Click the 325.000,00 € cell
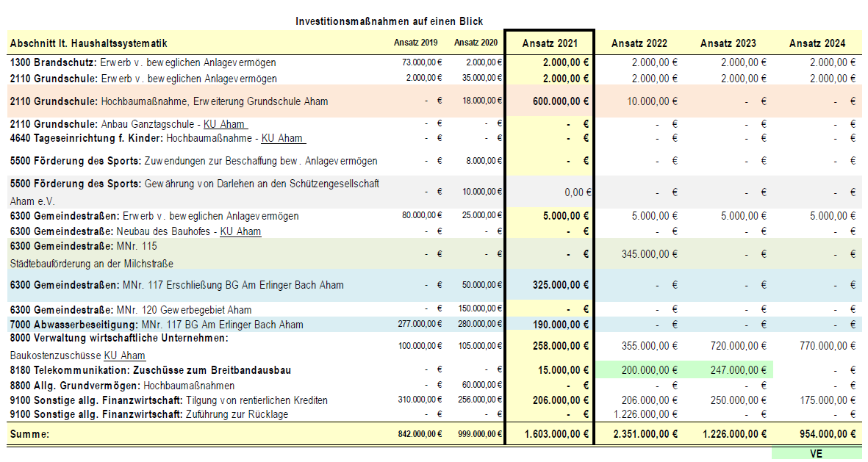The width and height of the screenshot is (868, 462). [561, 286]
